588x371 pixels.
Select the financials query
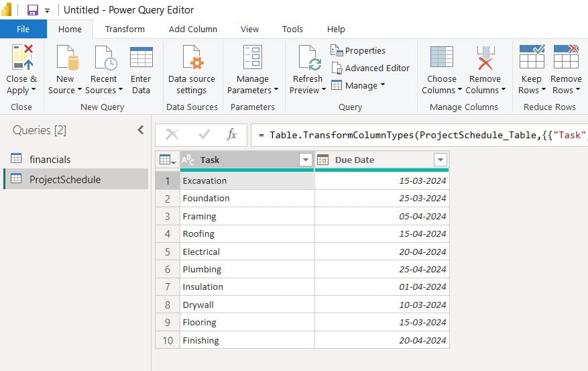[x=76, y=159]
